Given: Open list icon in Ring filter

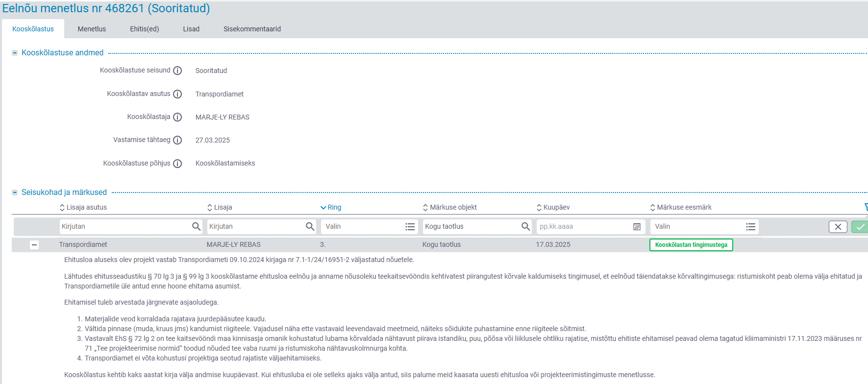Looking at the screenshot, I should tap(410, 227).
